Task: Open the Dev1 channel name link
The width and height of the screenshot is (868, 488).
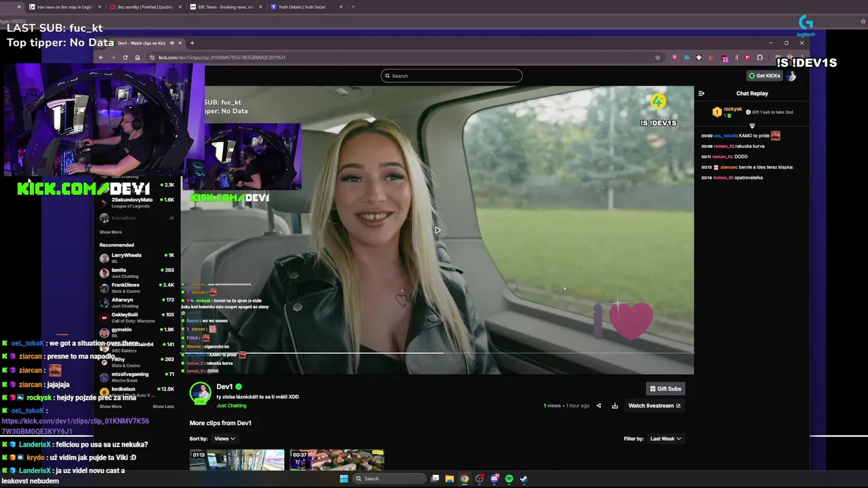Action: pos(224,387)
